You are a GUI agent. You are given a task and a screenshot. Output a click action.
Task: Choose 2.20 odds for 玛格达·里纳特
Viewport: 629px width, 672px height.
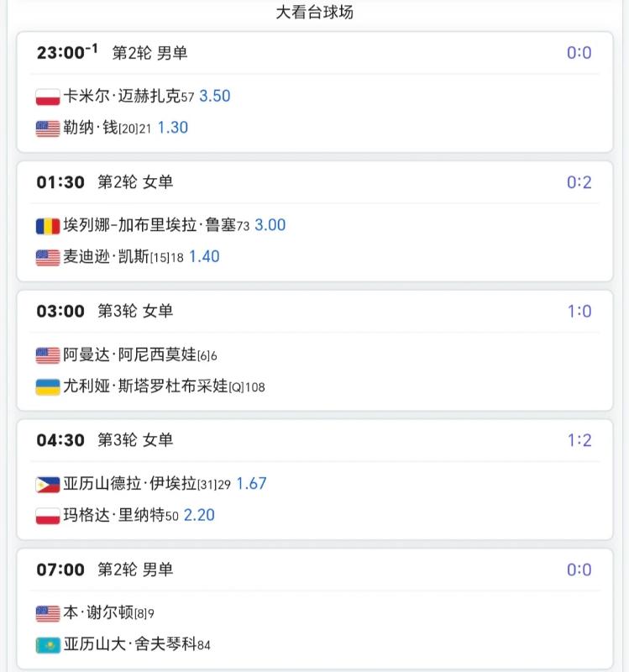click(199, 515)
